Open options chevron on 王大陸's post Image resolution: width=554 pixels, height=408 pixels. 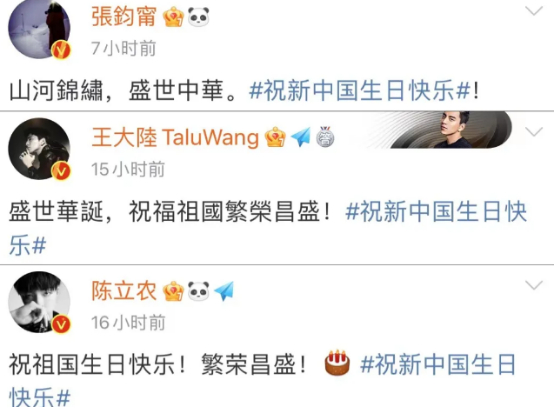[534, 132]
